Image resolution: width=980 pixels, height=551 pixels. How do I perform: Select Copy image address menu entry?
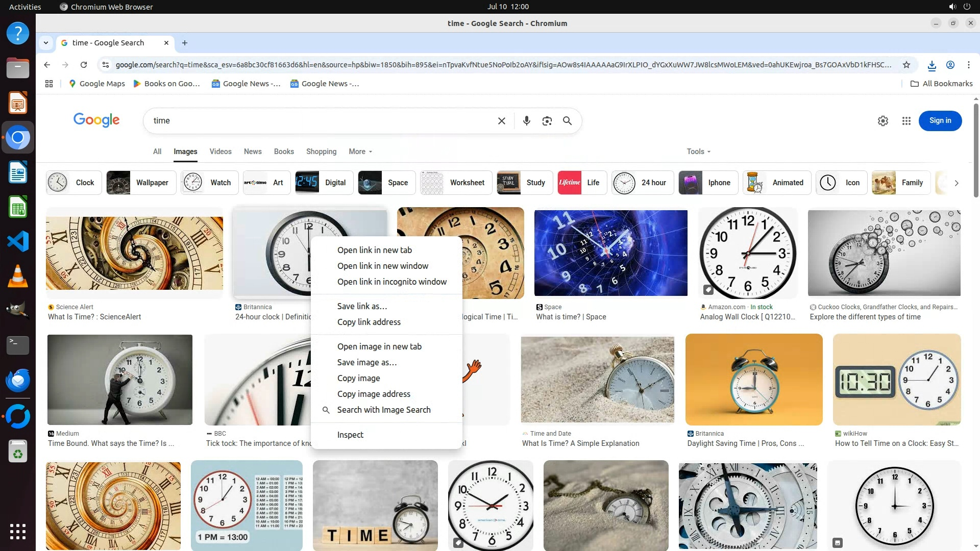[373, 394]
